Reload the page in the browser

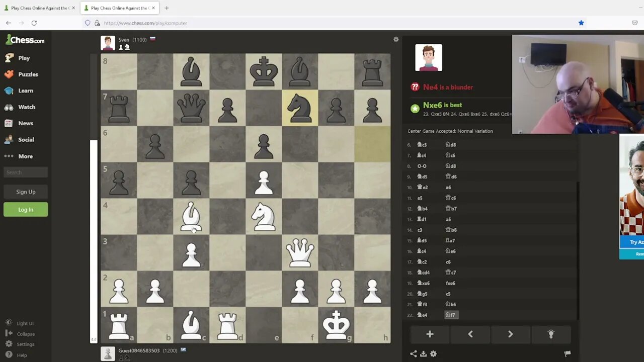click(34, 23)
